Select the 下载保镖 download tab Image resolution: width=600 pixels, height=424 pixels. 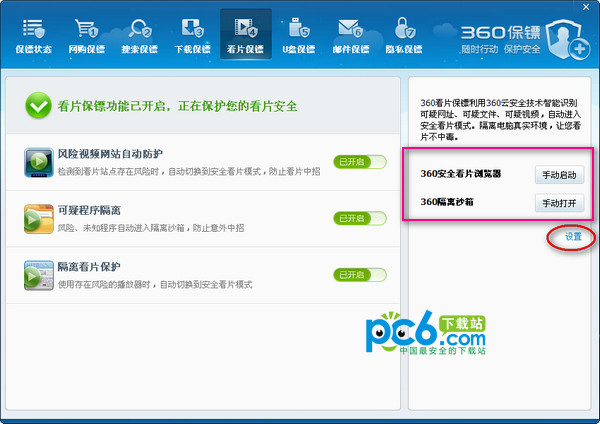[x=192, y=35]
